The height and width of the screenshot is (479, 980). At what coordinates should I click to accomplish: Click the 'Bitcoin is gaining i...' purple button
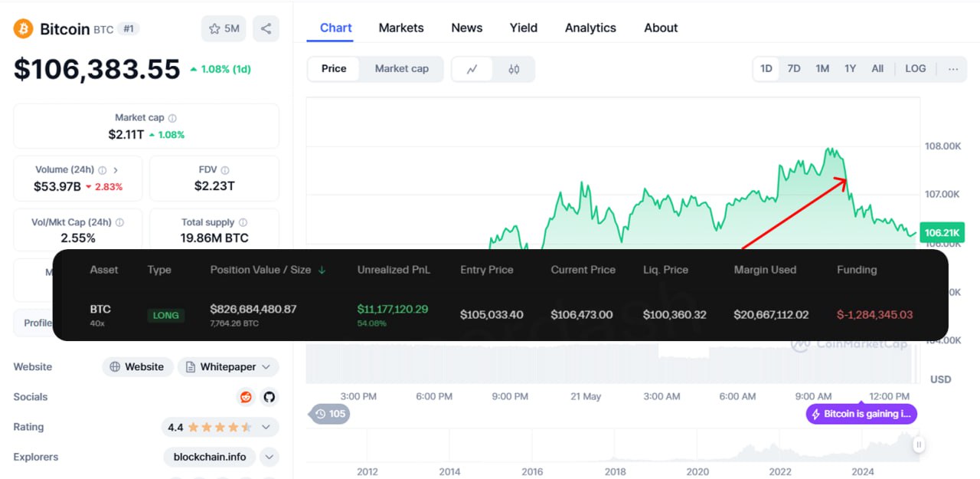click(861, 414)
